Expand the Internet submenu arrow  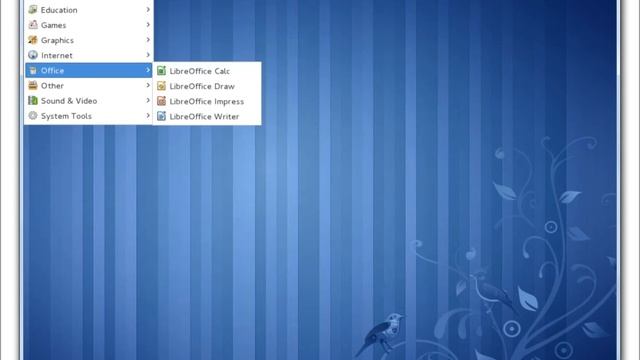[148, 55]
